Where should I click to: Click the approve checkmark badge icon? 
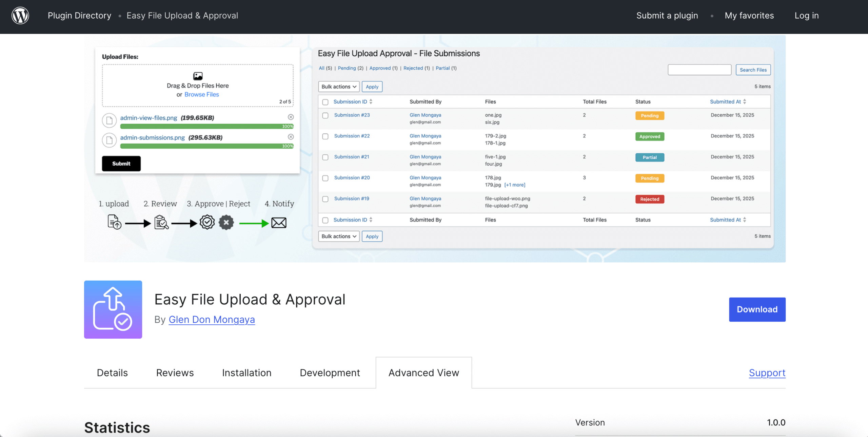(207, 222)
